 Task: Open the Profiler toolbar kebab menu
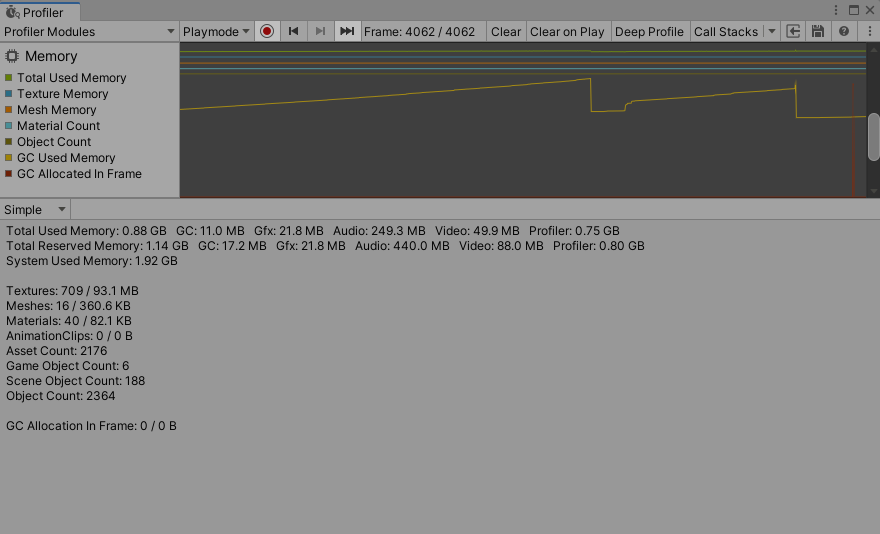click(868, 31)
